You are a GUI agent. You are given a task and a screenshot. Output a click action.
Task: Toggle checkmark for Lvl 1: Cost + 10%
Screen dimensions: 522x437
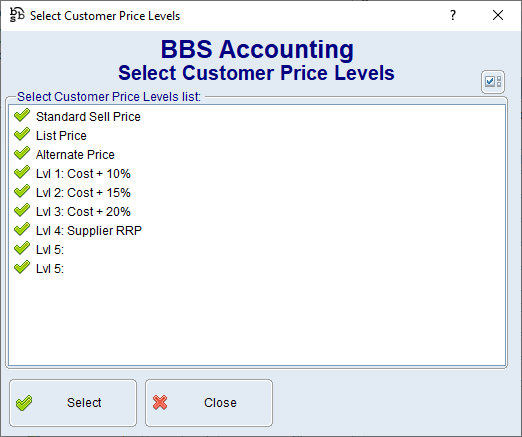22,172
